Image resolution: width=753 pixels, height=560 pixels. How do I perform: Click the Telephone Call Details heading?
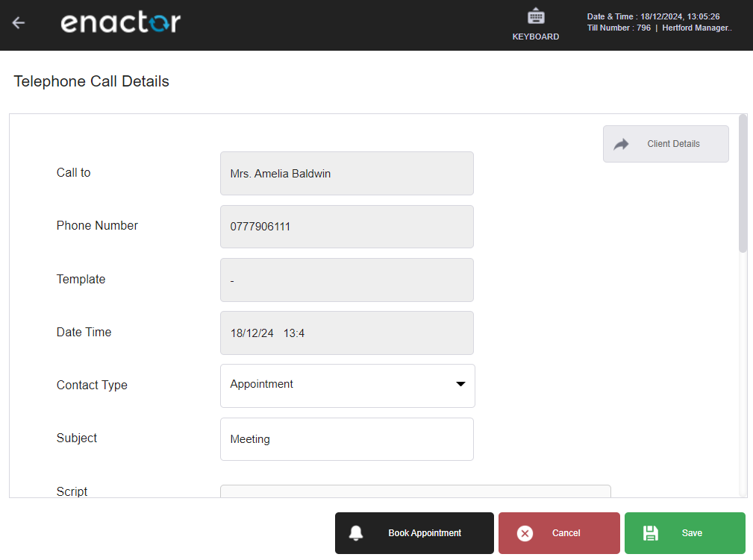(x=91, y=81)
